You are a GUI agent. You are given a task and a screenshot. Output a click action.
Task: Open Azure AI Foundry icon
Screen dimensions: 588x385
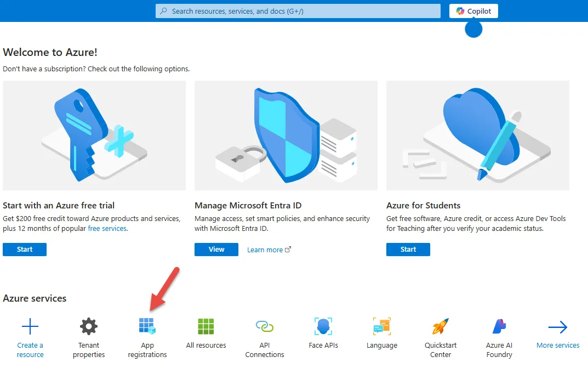click(x=499, y=326)
